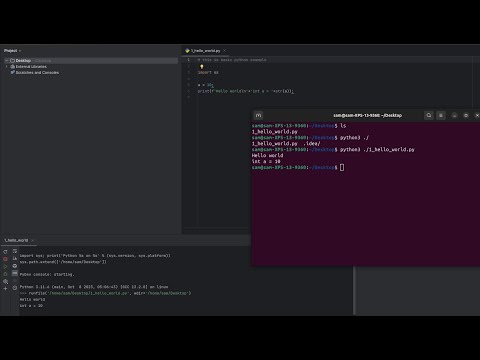Viewport: 480px width, 360px height.
Task: Click the 'ls' command in terminal
Action: [x=343, y=126]
